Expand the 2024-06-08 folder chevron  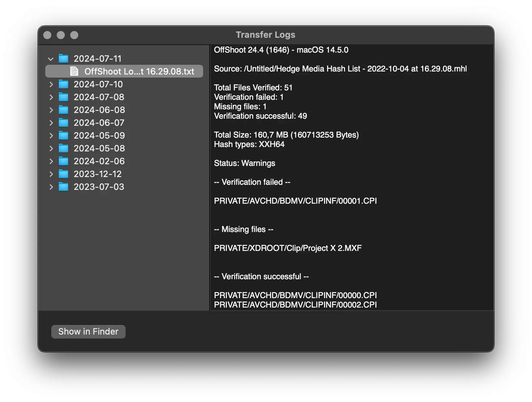pos(51,110)
